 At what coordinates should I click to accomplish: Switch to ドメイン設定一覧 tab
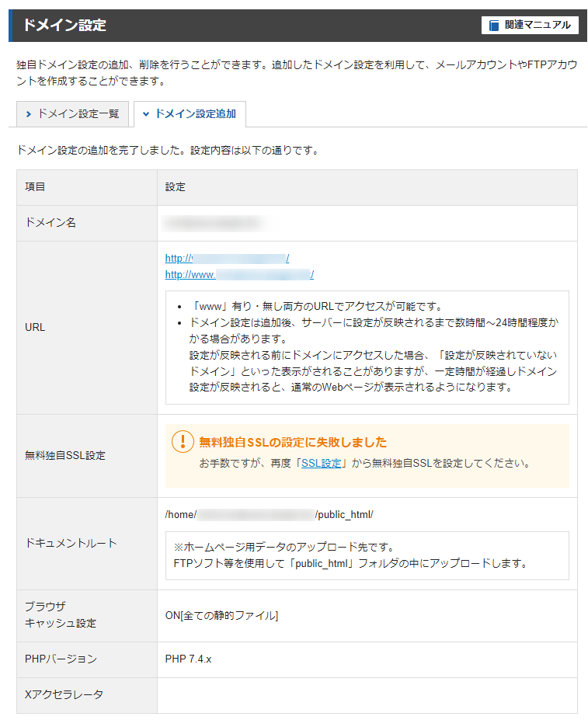tap(72, 114)
